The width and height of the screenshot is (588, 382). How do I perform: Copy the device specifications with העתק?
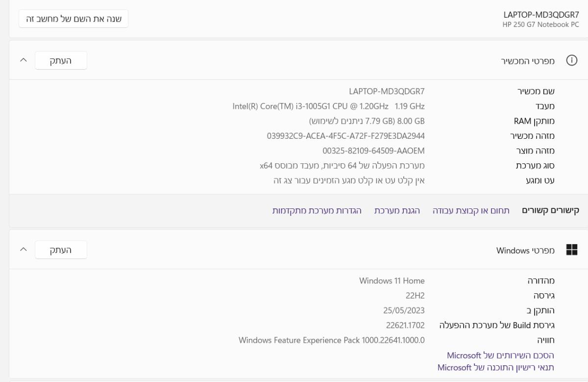pyautogui.click(x=61, y=60)
